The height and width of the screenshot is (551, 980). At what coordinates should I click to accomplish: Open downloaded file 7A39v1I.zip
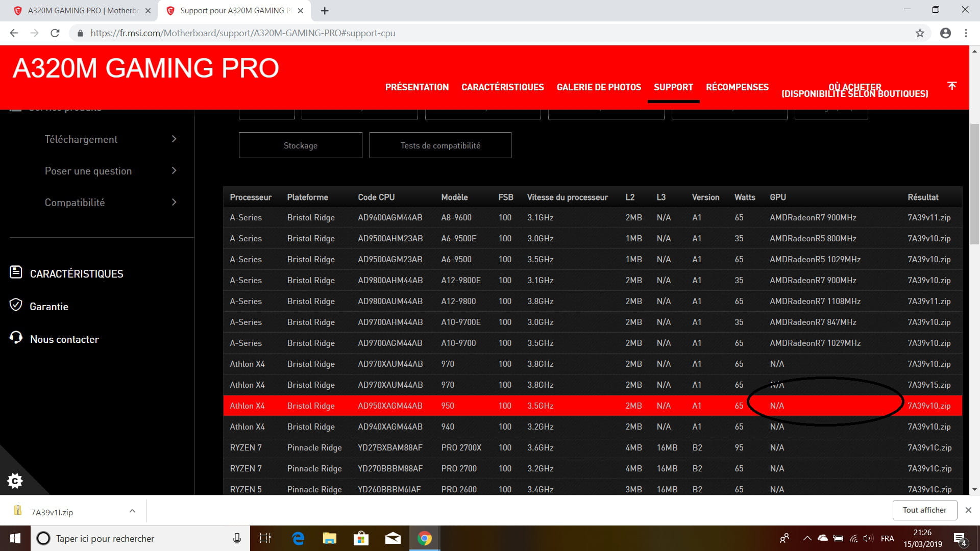pyautogui.click(x=52, y=512)
